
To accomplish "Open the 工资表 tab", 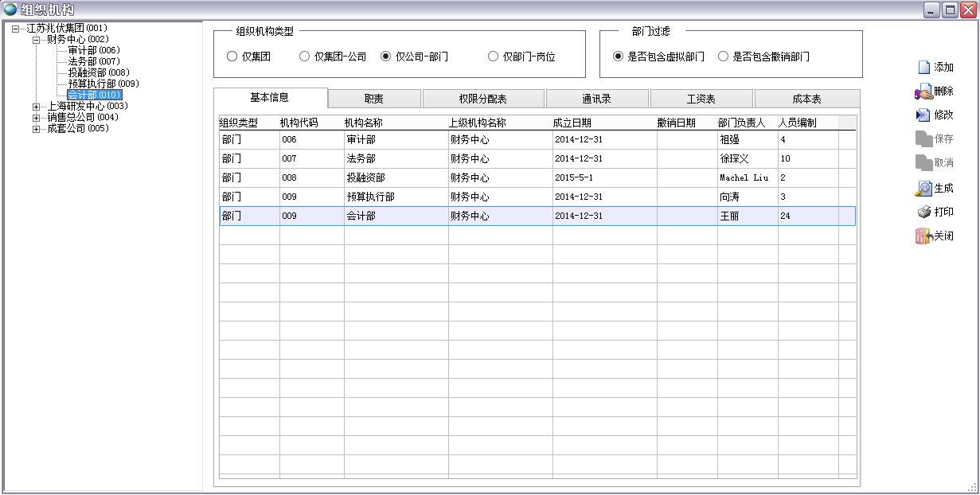I will pos(701,99).
